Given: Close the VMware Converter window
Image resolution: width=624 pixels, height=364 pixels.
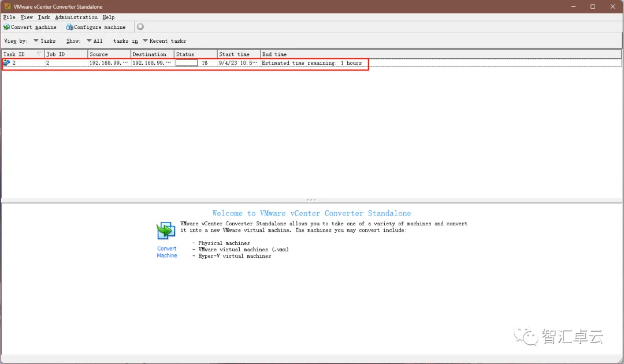Looking at the screenshot, I should coord(612,6).
